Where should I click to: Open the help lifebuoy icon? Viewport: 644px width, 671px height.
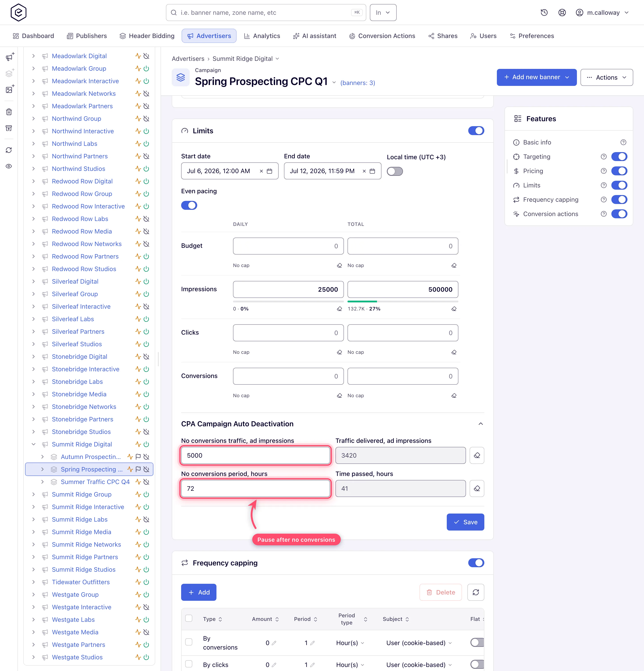tap(562, 13)
